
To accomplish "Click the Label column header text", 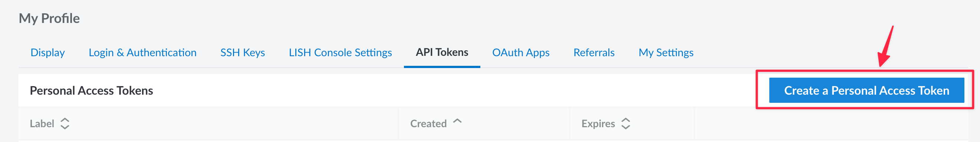I will (42, 124).
